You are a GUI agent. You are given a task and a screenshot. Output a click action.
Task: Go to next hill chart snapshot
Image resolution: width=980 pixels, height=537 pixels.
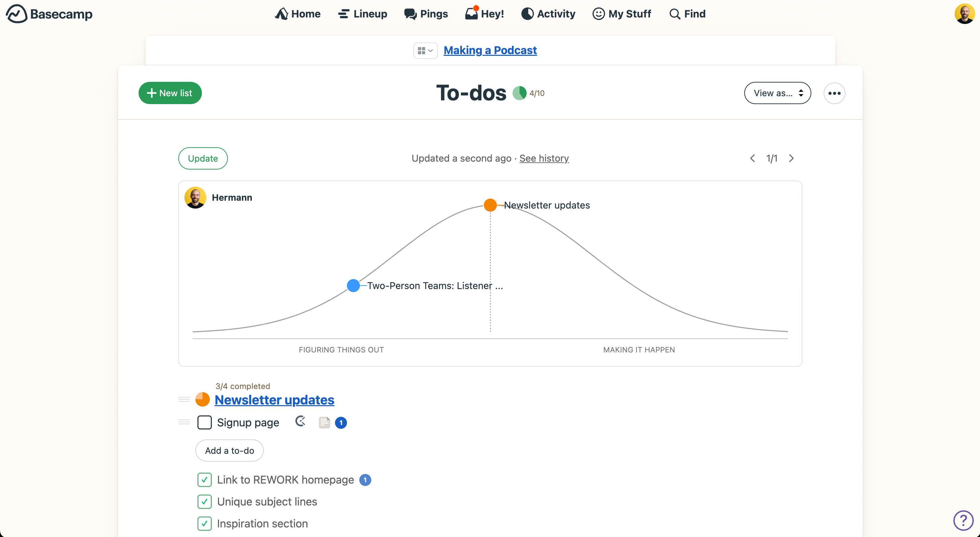[791, 159]
